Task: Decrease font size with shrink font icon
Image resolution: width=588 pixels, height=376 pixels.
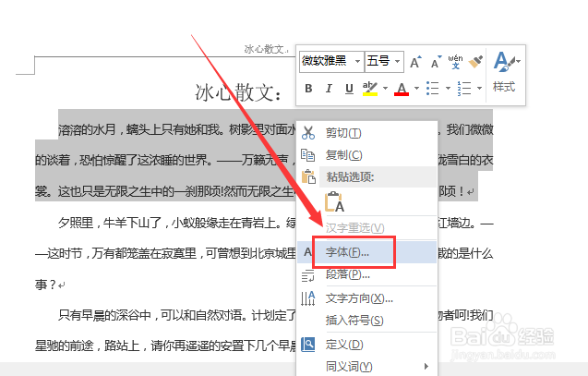Action: click(436, 62)
